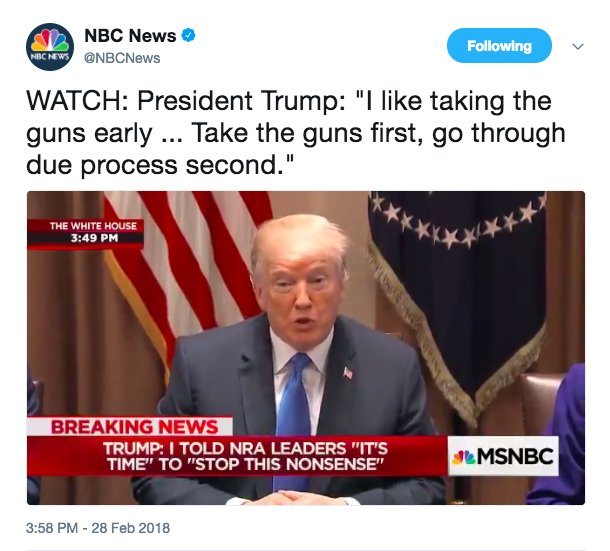Viewport: 610px width, 551px height.
Task: Open the NBC News profile avatar
Action: pyautogui.click(x=50, y=47)
